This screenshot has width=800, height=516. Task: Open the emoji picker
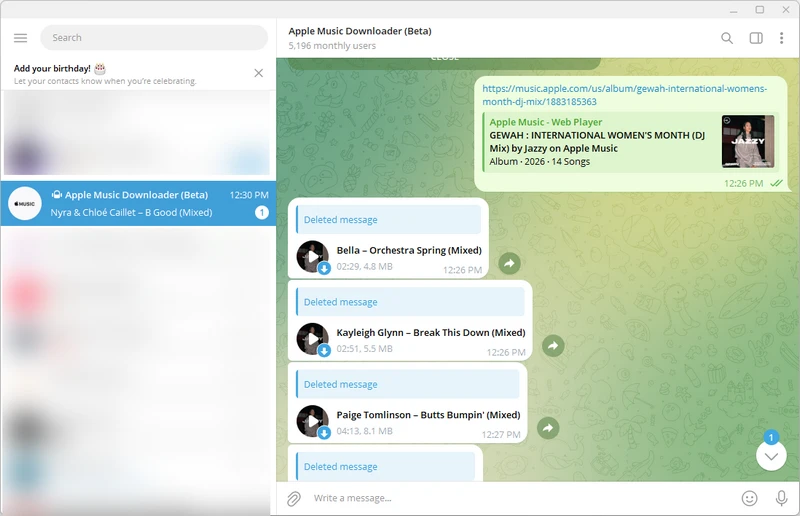click(749, 498)
